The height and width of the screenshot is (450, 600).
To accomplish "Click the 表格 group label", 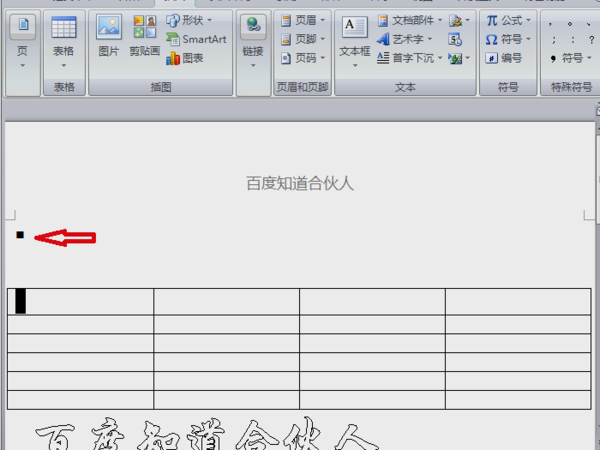I will (x=64, y=87).
